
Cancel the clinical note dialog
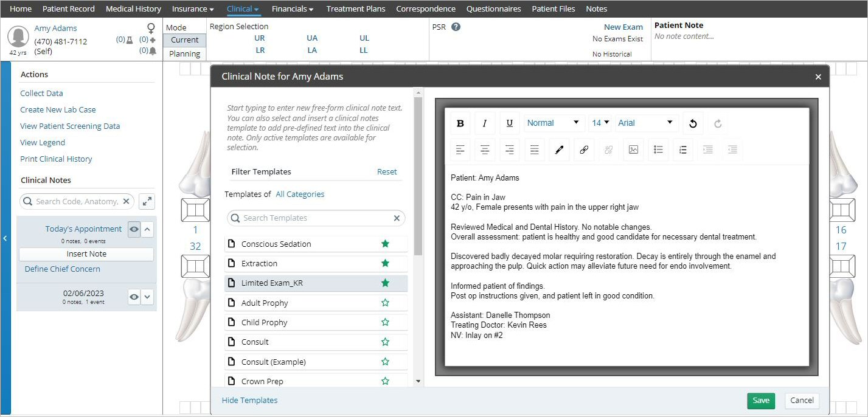click(802, 401)
